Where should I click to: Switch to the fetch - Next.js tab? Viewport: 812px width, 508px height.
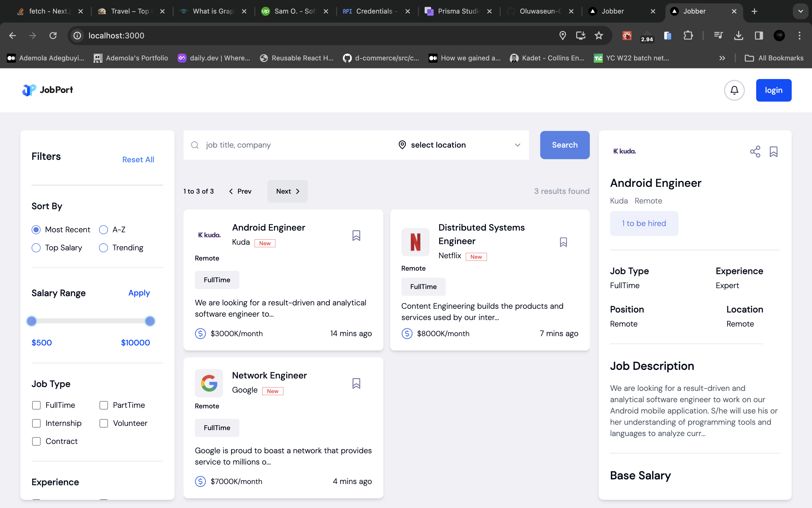(49, 11)
